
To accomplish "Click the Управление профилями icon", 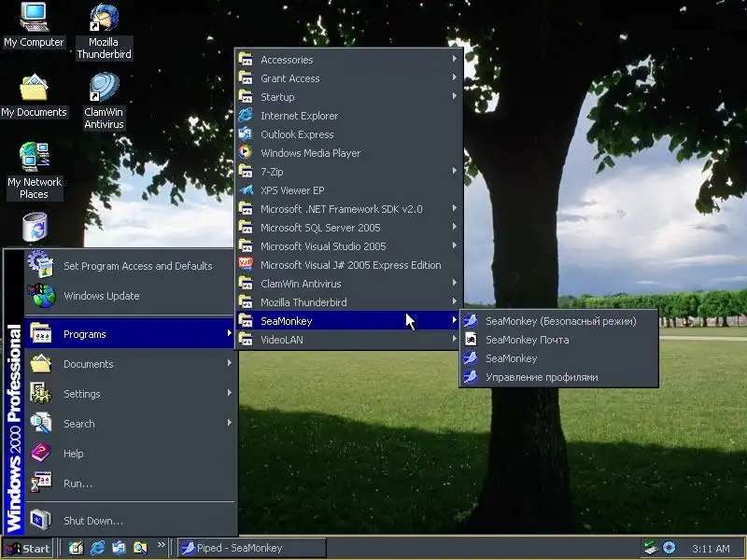I will click(471, 377).
